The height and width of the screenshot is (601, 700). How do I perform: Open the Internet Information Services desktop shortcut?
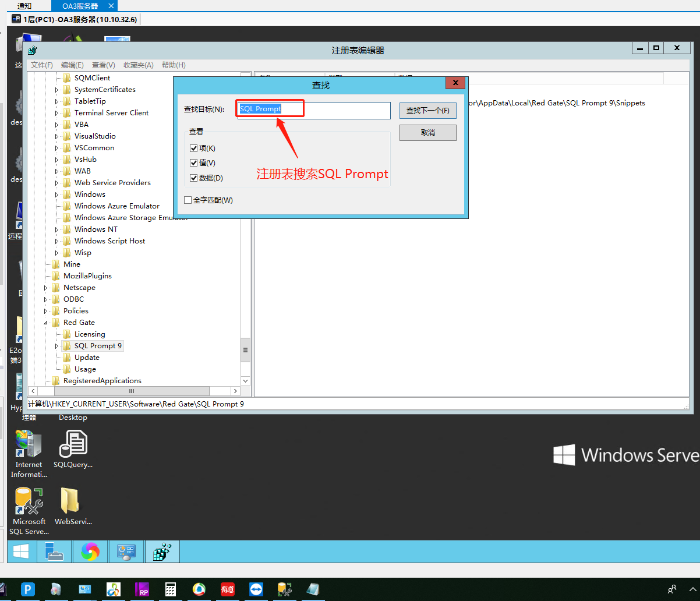point(29,454)
